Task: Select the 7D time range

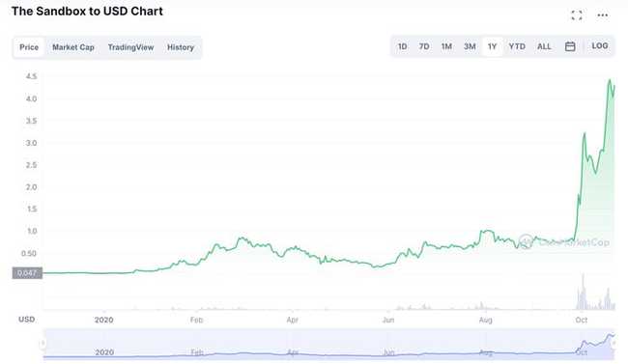Action: coord(424,46)
